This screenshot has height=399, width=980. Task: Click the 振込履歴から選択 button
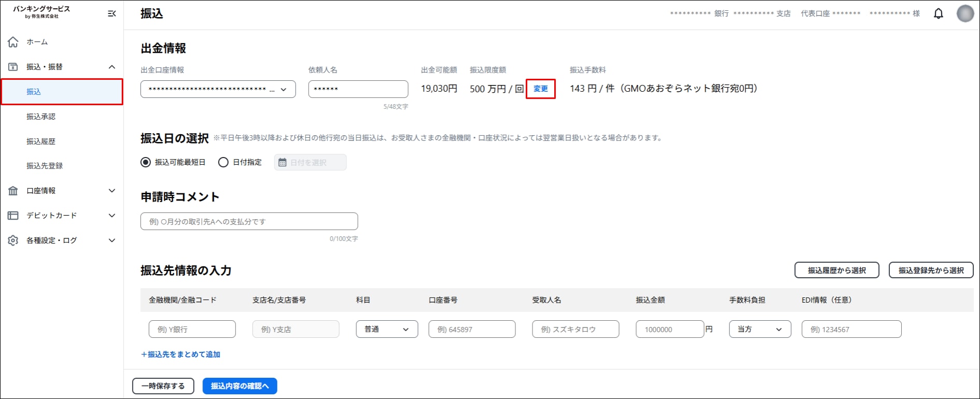click(836, 270)
